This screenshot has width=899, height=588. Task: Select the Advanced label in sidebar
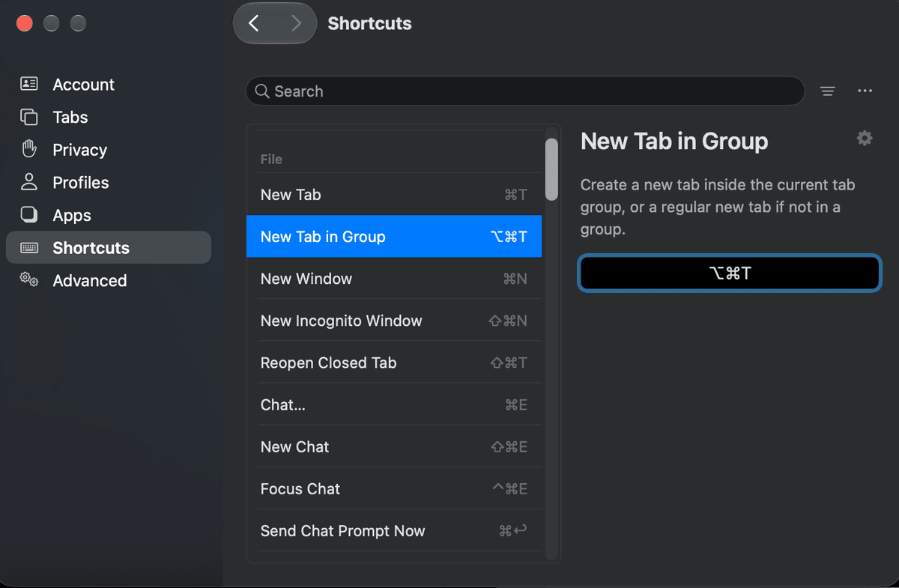click(x=90, y=281)
